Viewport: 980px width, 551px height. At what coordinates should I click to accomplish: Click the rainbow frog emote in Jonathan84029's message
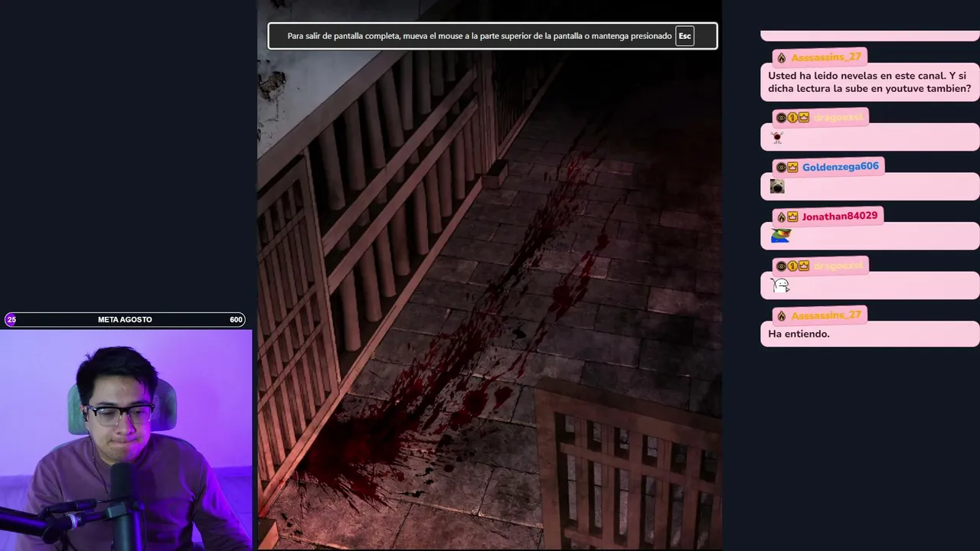780,236
